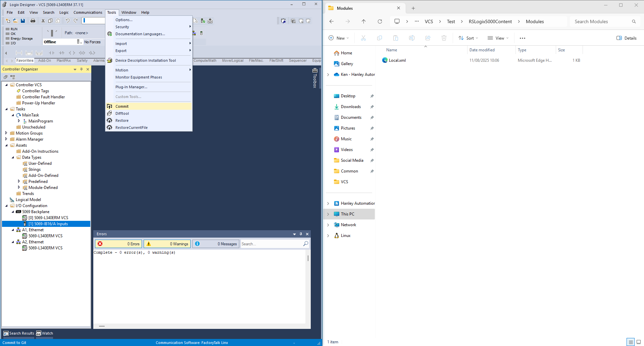Select the Examine Off contact instruction icon
644x346 pixels.
click(x=62, y=53)
